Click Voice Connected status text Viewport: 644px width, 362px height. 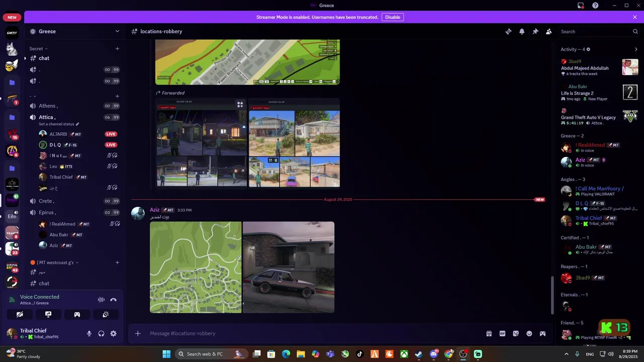pos(40,297)
